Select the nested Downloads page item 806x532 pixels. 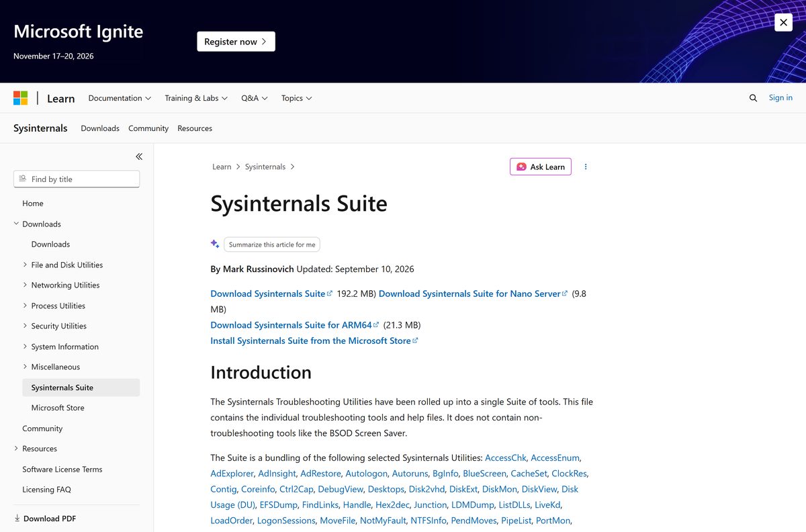(x=50, y=245)
